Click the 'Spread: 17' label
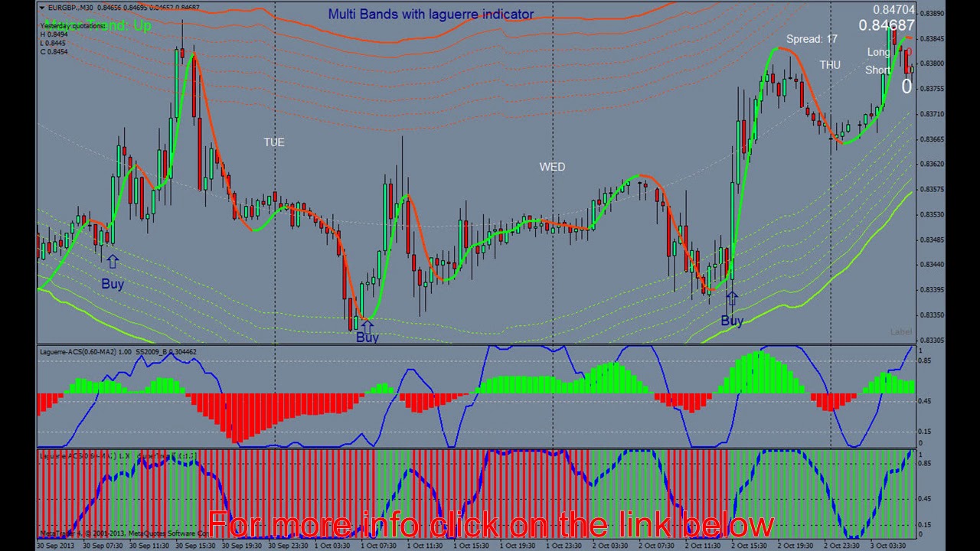This screenshot has height=551, width=980. [812, 39]
